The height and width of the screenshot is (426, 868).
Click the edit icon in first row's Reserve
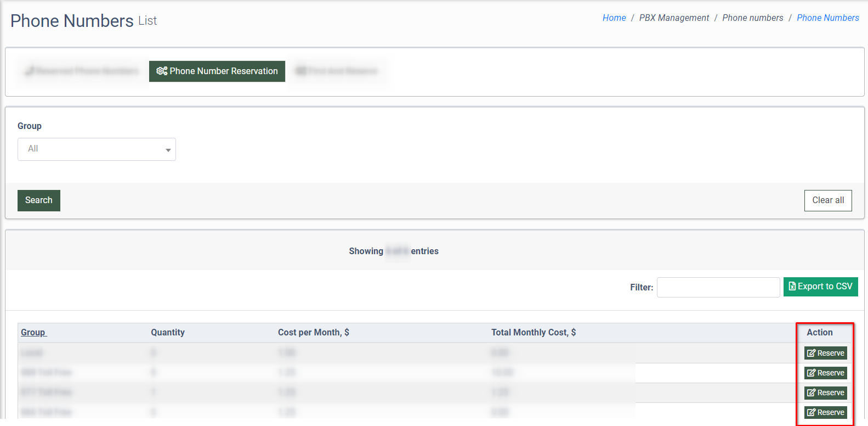coord(811,354)
